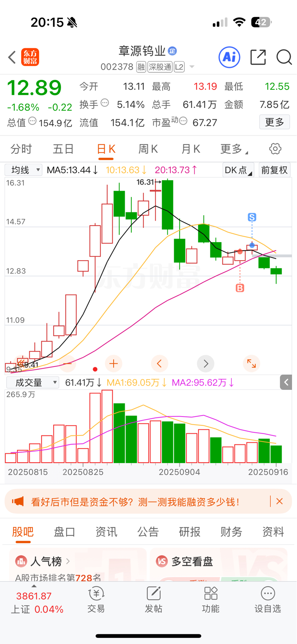The height and width of the screenshot is (644, 297).
Task: Tap 设自选 to add to watchlist
Action: (268, 600)
